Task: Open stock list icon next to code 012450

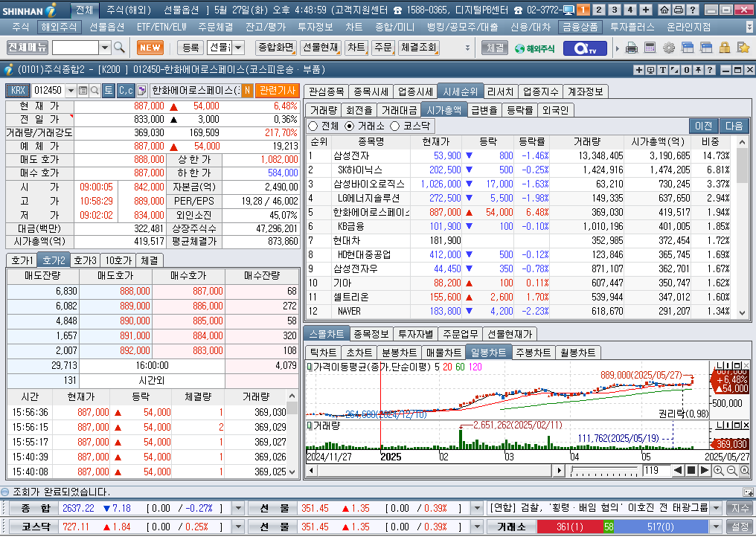Action: pyautogui.click(x=83, y=90)
